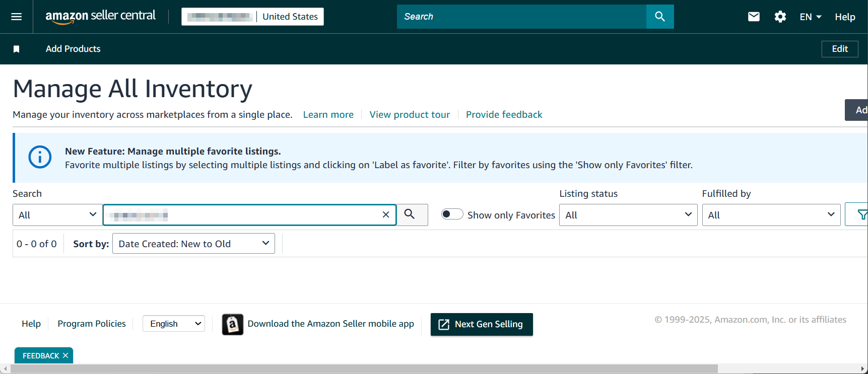Open the Learn more link
868x374 pixels.
[328, 115]
